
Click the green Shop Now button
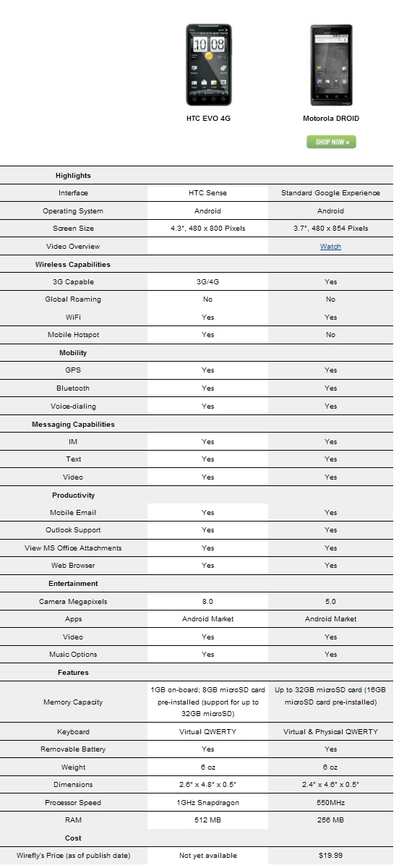[331, 142]
